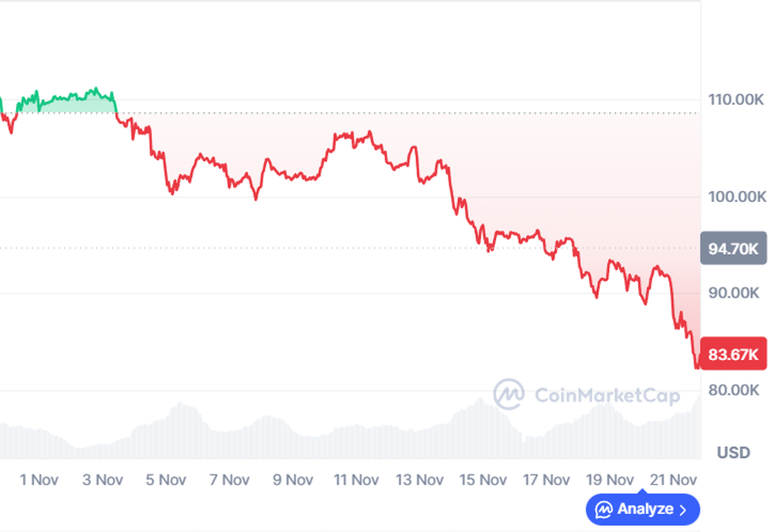Viewport: 774px width, 532px height.
Task: Select the 1 Nov date label
Action: 39,479
